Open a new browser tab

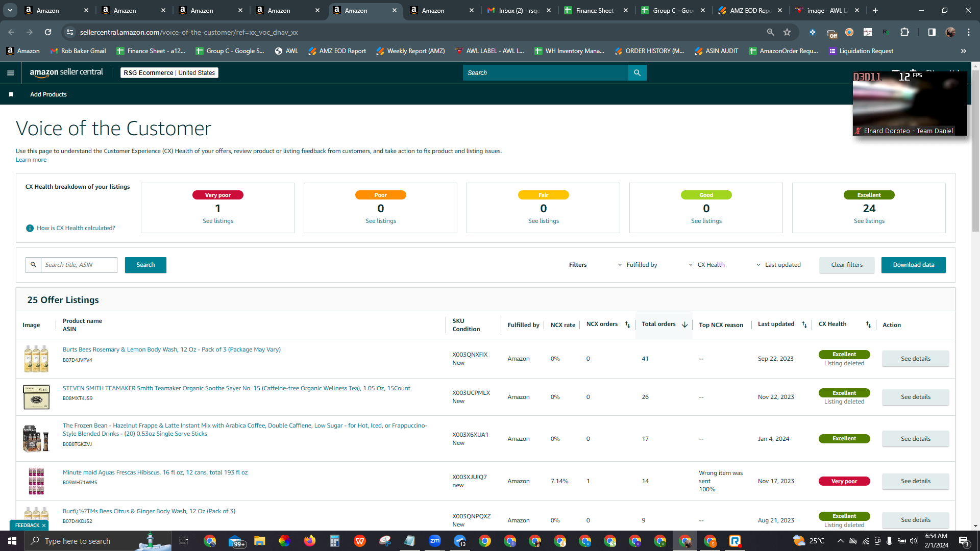875,10
